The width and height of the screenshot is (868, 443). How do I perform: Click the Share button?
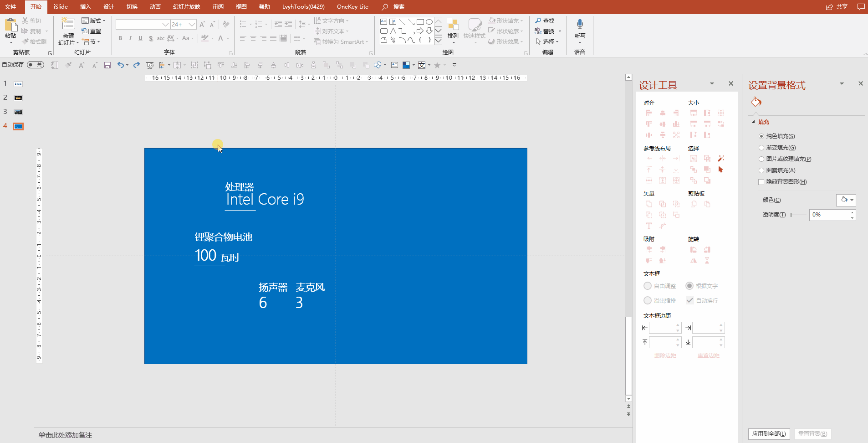[x=837, y=7]
